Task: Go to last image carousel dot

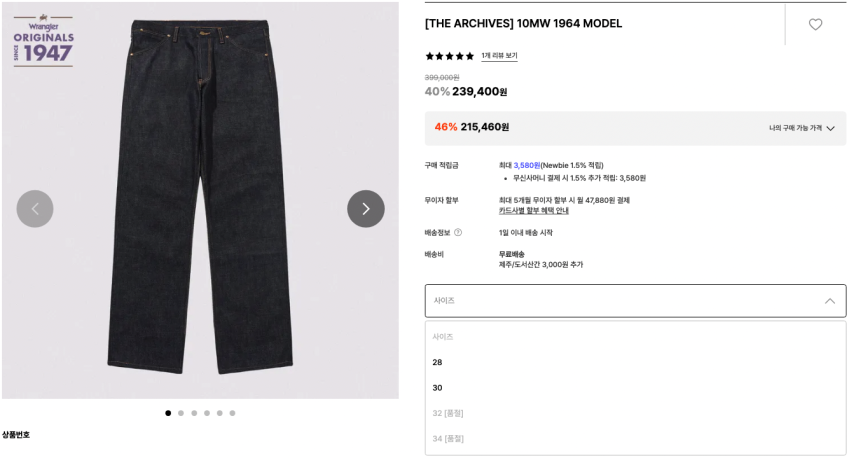Action: point(232,413)
